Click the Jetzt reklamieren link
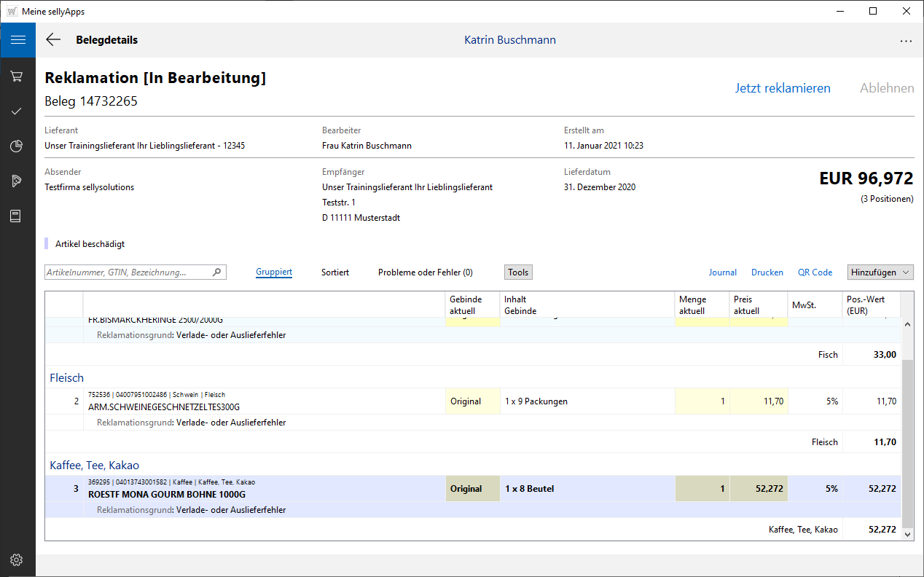 point(783,88)
